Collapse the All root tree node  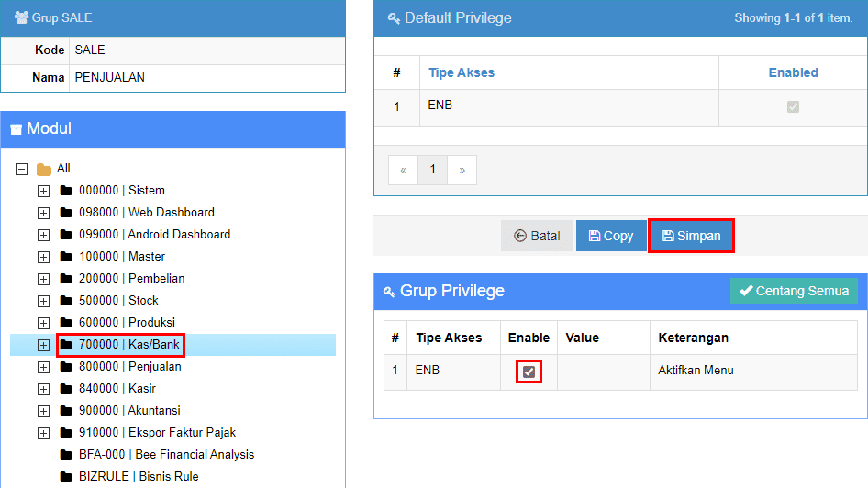(x=21, y=169)
